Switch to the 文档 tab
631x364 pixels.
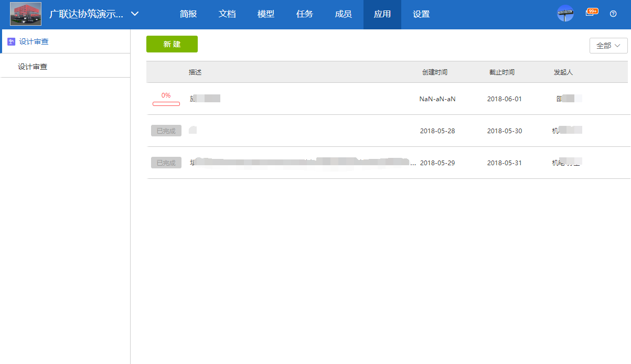[x=227, y=14]
